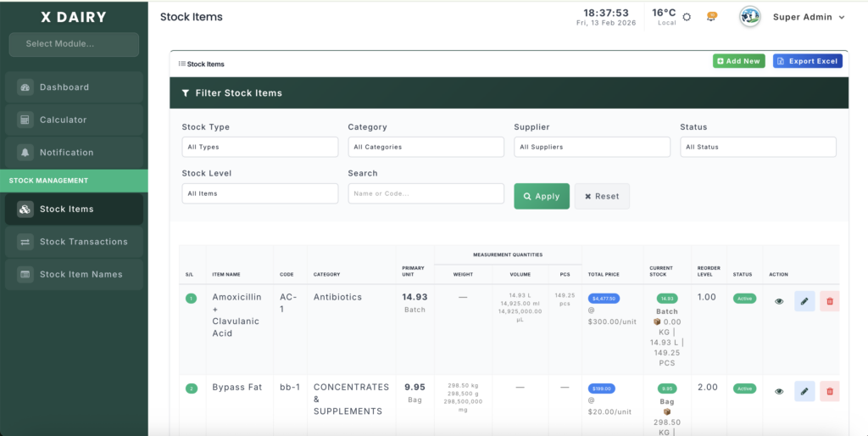Expand the Category filter dropdown
Viewport: 868px width, 436px height.
(426, 147)
